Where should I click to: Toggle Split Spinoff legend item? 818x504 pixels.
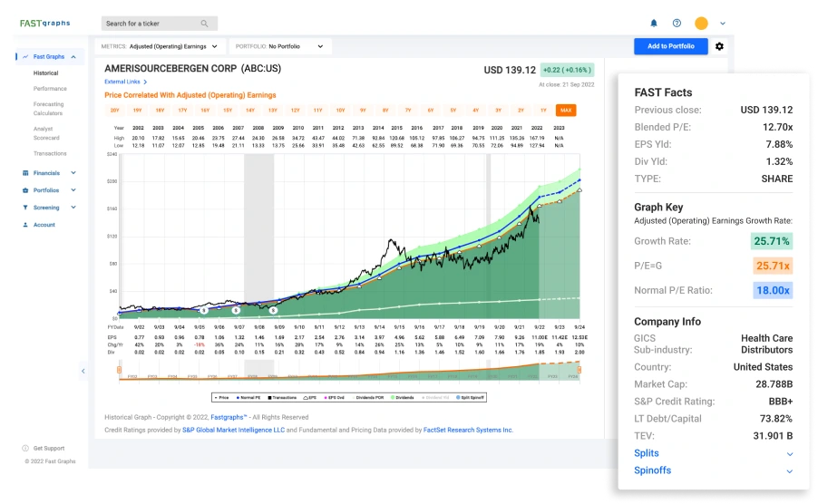(x=470, y=398)
